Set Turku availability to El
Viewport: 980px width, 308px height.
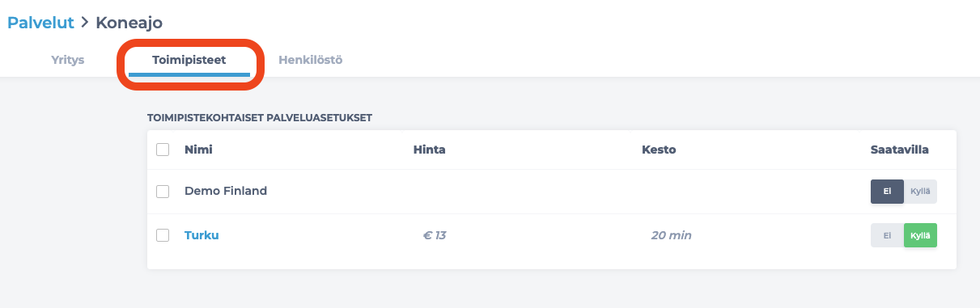[x=887, y=235]
